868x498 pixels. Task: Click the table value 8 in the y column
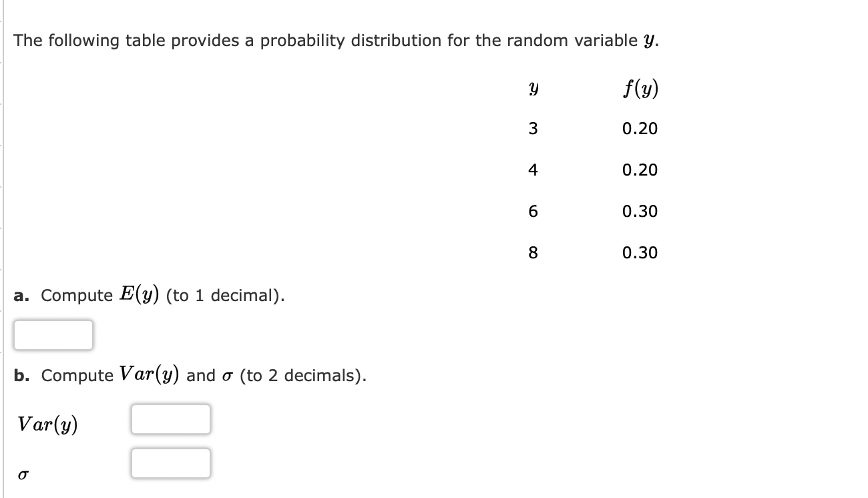pos(532,253)
